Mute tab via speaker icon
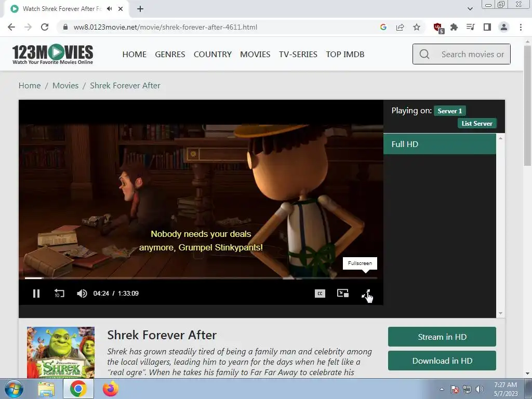532x399 pixels. [x=109, y=9]
